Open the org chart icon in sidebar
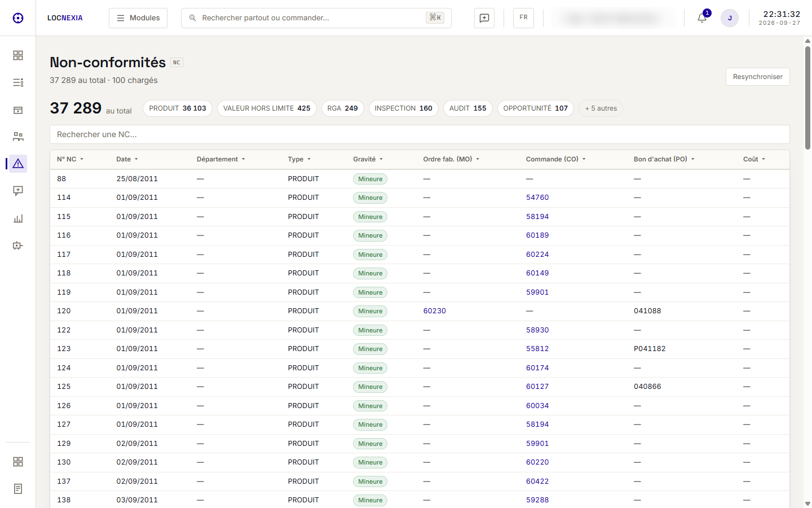Viewport: 812px width, 508px height. click(x=18, y=137)
